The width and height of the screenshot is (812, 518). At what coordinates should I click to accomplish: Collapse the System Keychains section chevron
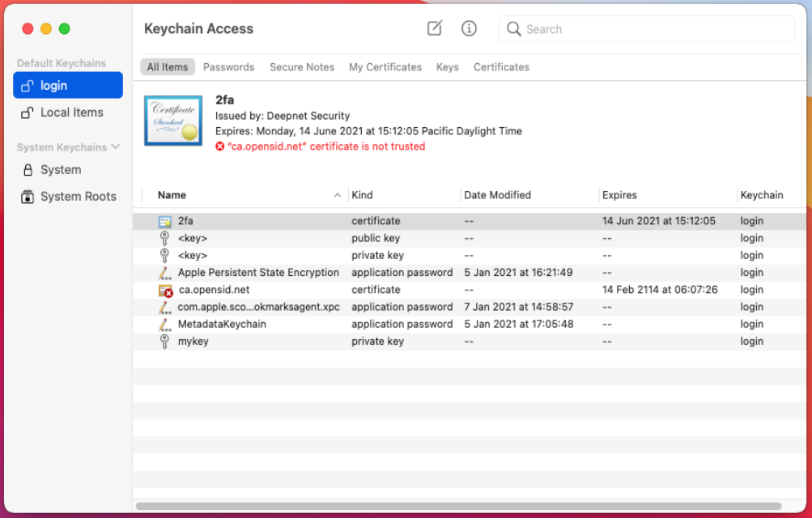pos(116,146)
